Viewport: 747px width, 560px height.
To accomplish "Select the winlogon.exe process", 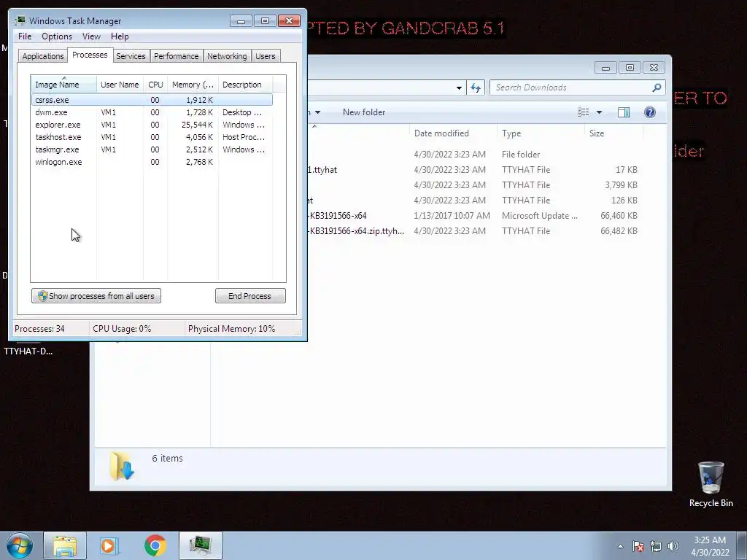I will [x=152, y=162].
